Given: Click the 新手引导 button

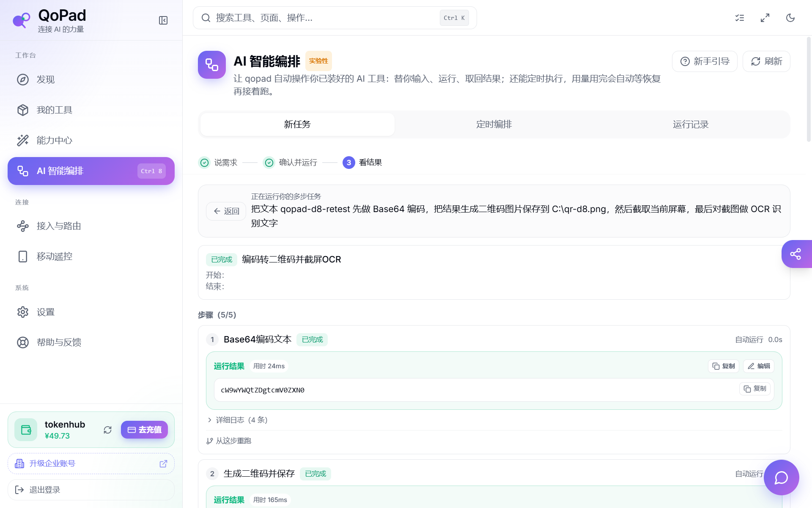Looking at the screenshot, I should click(705, 61).
